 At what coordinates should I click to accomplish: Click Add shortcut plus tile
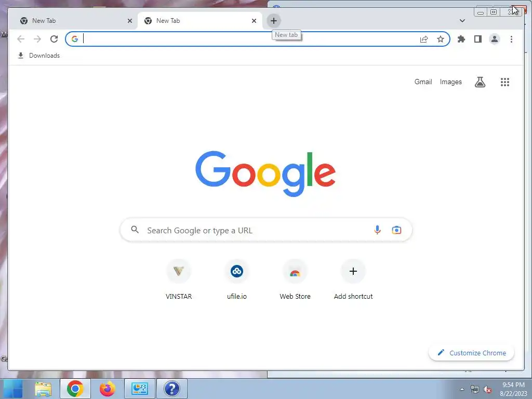click(x=353, y=280)
